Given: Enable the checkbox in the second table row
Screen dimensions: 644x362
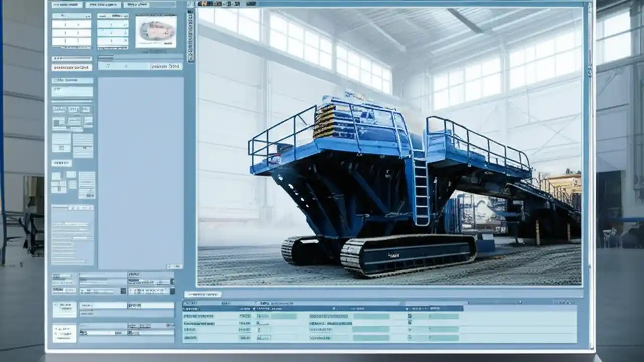Looking at the screenshot, I should coord(410,322).
